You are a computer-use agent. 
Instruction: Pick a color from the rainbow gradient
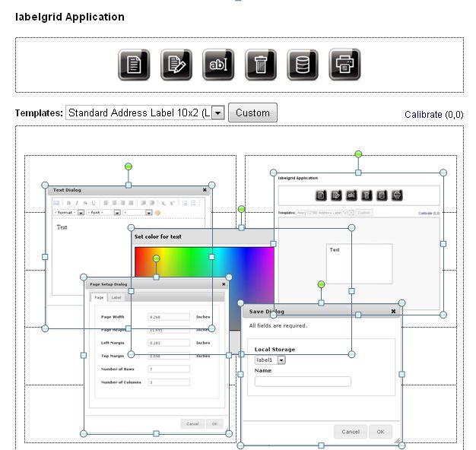pyautogui.click(x=205, y=262)
